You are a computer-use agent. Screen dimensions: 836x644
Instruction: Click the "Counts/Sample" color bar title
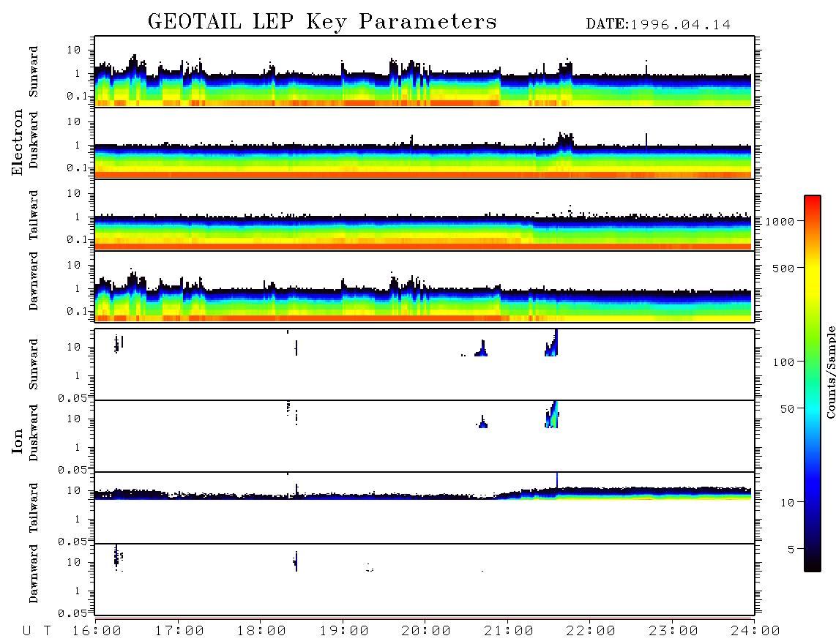[831, 372]
